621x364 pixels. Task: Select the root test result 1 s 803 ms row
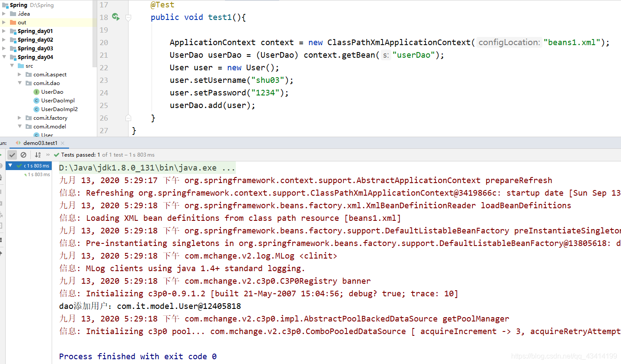coord(29,166)
